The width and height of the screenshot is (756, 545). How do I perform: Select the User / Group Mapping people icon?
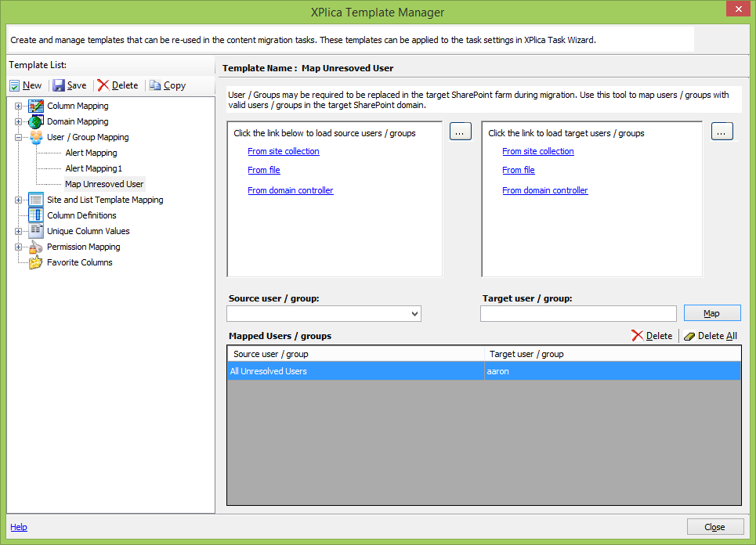click(x=36, y=137)
